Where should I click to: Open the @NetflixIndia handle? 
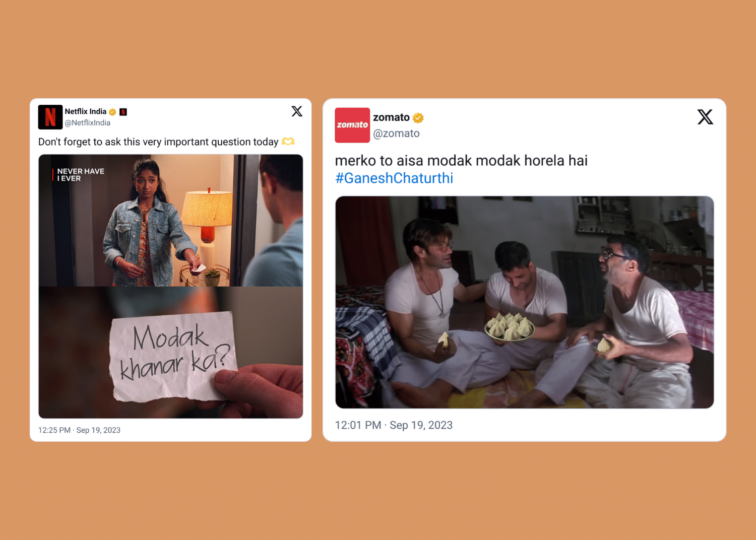pyautogui.click(x=87, y=123)
